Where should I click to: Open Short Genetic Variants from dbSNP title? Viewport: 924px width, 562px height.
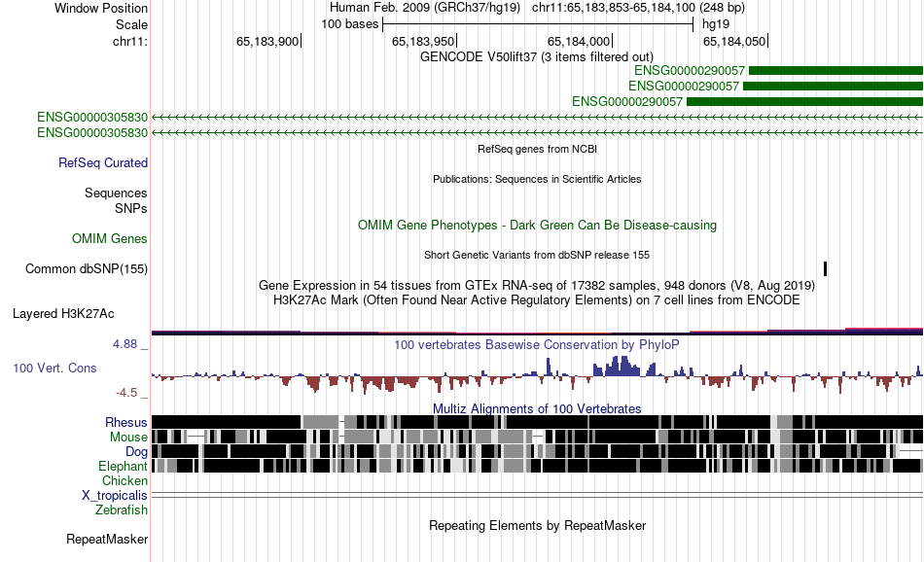click(537, 255)
